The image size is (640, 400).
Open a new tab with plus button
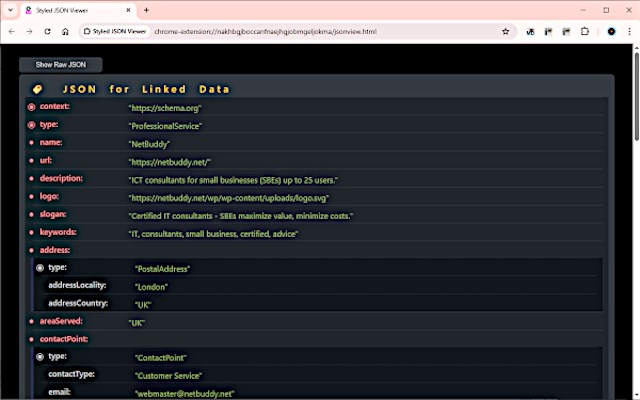click(146, 10)
